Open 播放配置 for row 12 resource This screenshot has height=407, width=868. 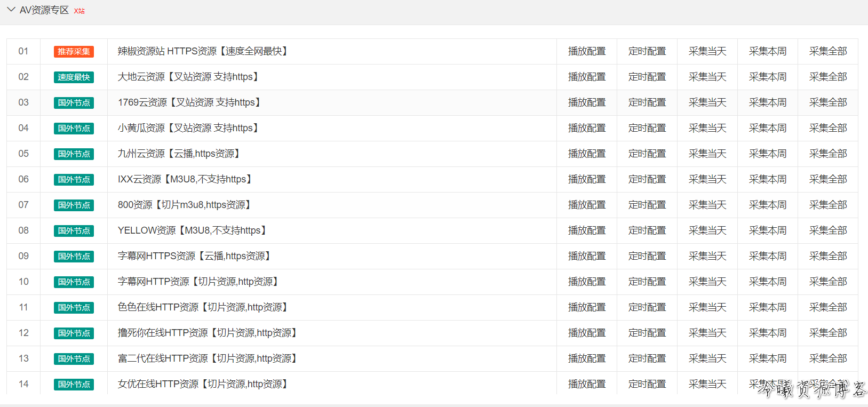(x=587, y=333)
